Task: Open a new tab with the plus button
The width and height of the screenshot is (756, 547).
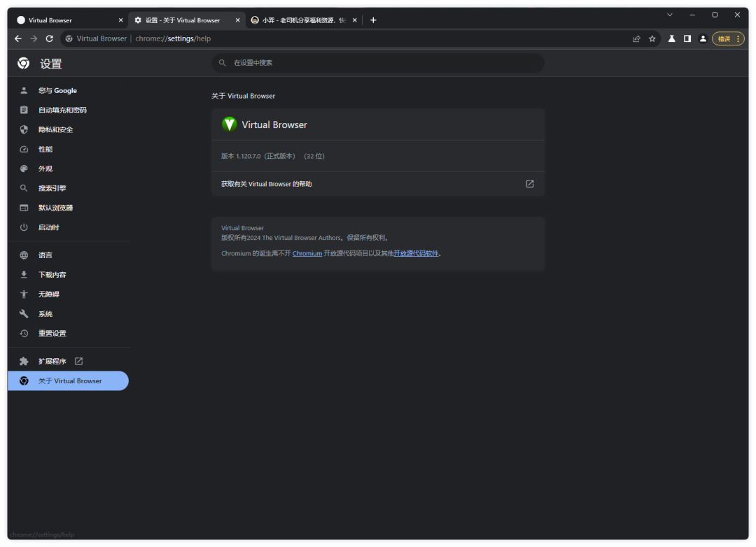Action: tap(373, 20)
